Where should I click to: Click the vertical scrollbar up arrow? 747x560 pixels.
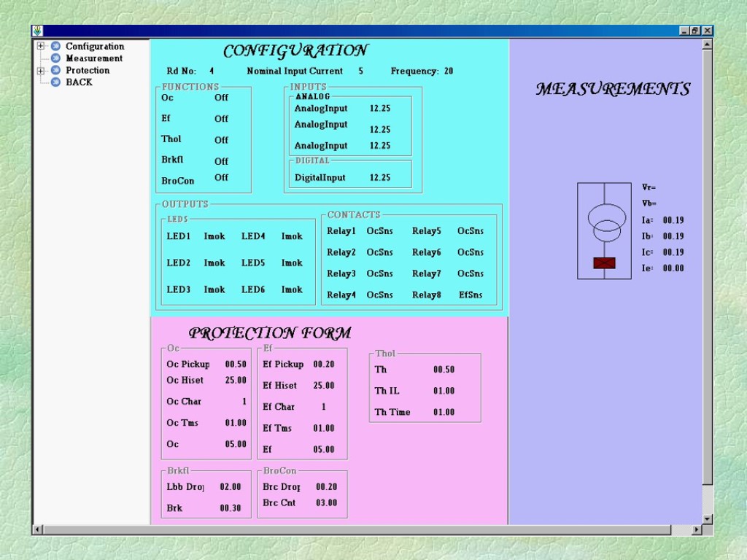click(x=707, y=44)
